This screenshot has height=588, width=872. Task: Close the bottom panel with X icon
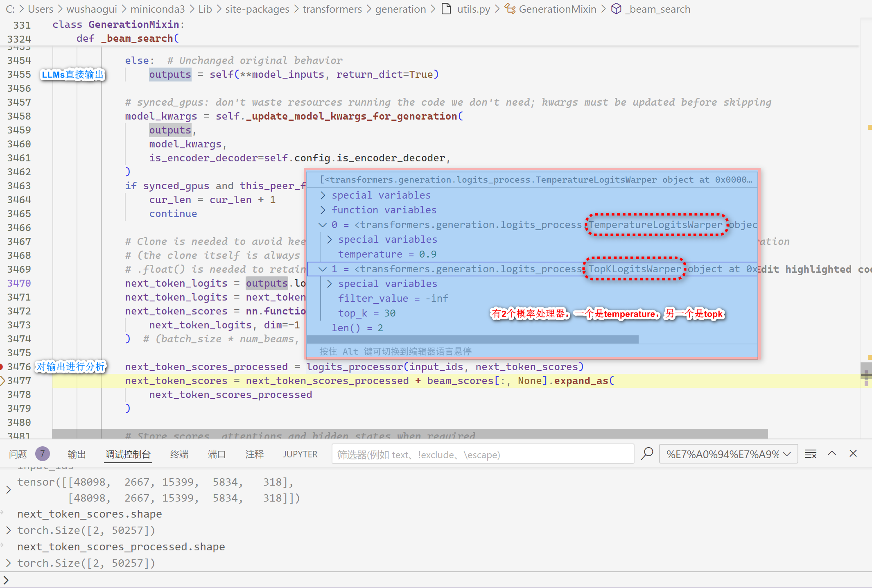[853, 454]
